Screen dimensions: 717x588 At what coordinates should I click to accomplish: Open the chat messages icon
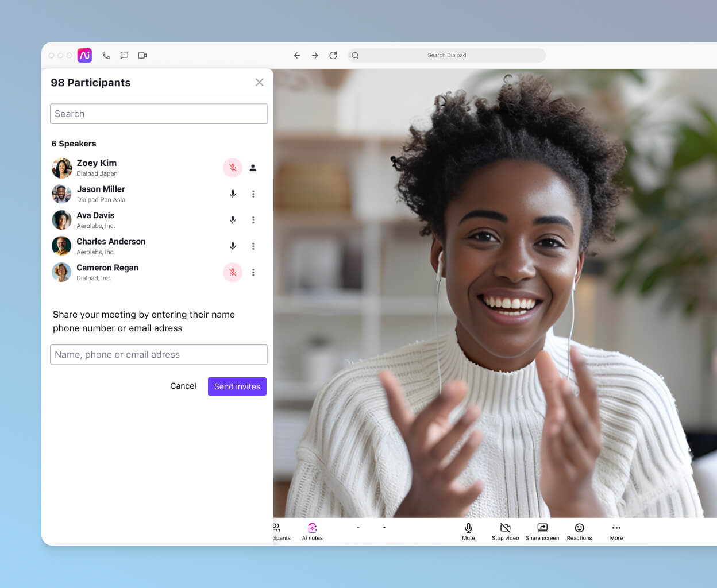tap(124, 55)
